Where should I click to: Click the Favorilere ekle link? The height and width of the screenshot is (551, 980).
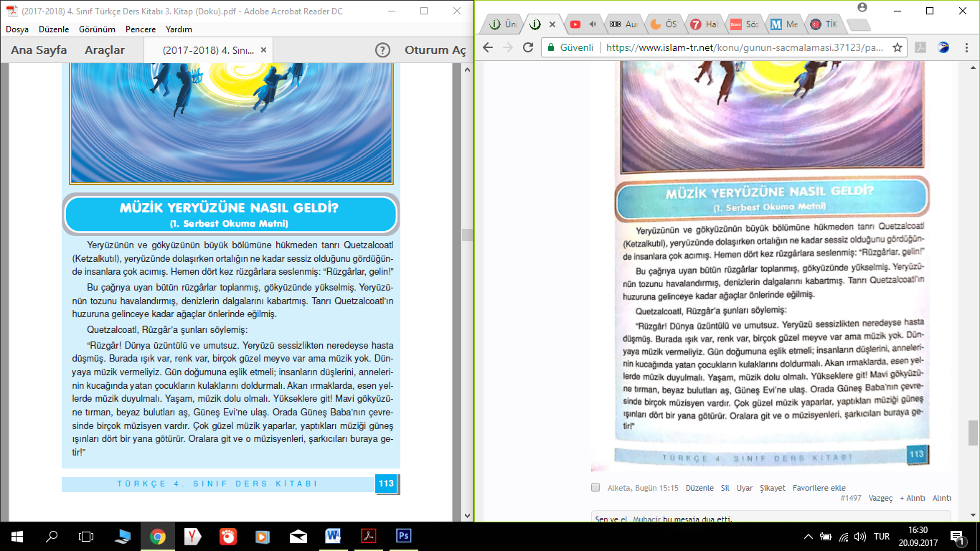pyautogui.click(x=819, y=488)
